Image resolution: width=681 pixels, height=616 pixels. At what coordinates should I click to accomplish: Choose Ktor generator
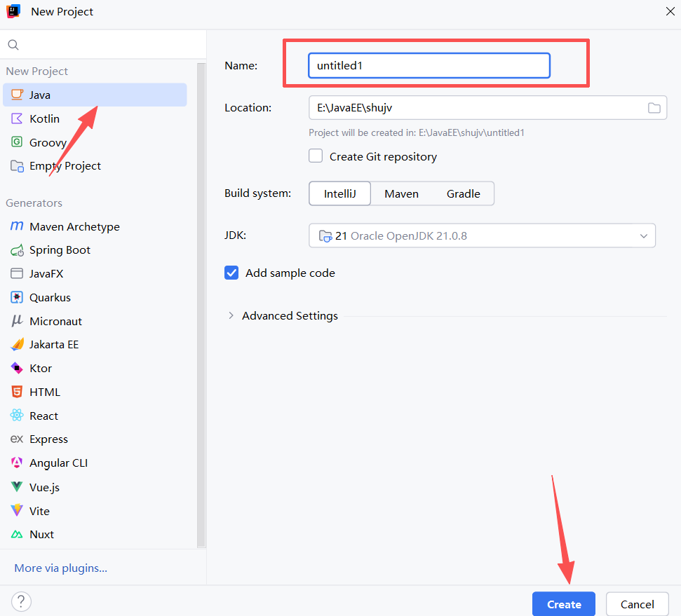point(95,368)
